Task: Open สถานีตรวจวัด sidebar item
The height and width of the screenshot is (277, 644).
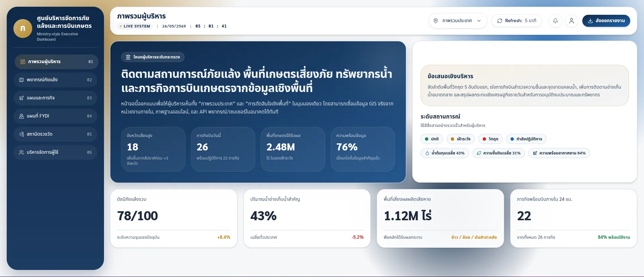Action: tap(55, 134)
